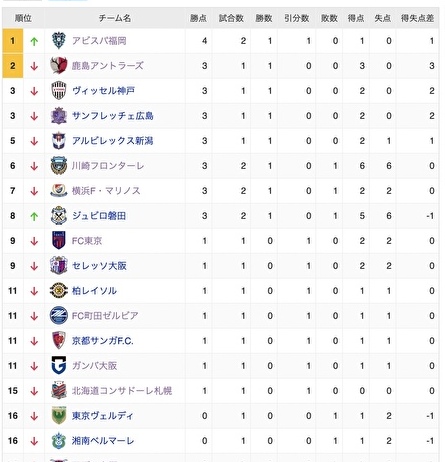Image resolution: width=445 pixels, height=462 pixels.
Task: Open the セレッソ大阪 team link
Action: (99, 266)
